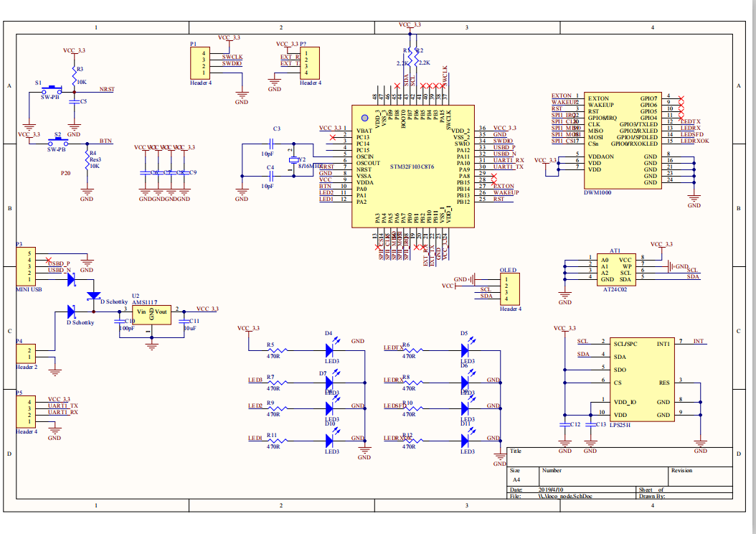Viewport: 756px width, 534px height.
Task: Select the STM32F103C8T6 microcontroller chip
Action: [412, 167]
